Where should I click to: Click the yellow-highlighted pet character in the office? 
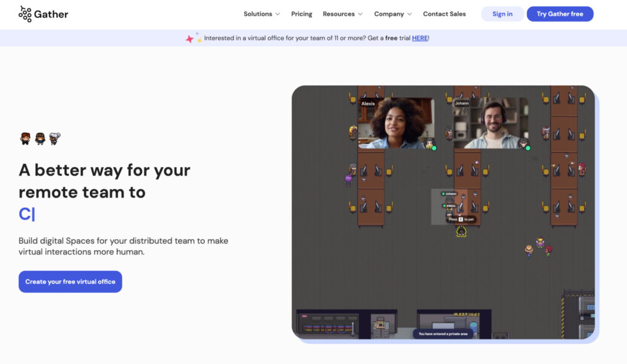(461, 231)
